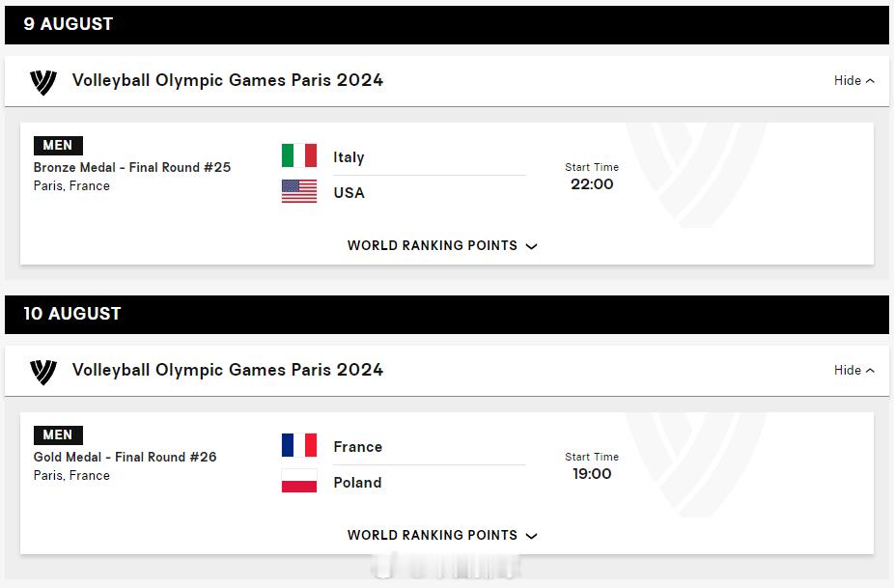Viewport: 894px width, 588px height.
Task: Click the France flag icon
Action: coord(299,445)
